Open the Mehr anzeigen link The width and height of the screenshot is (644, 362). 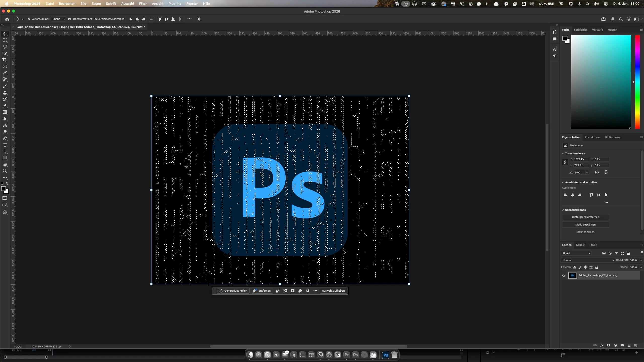click(x=585, y=232)
